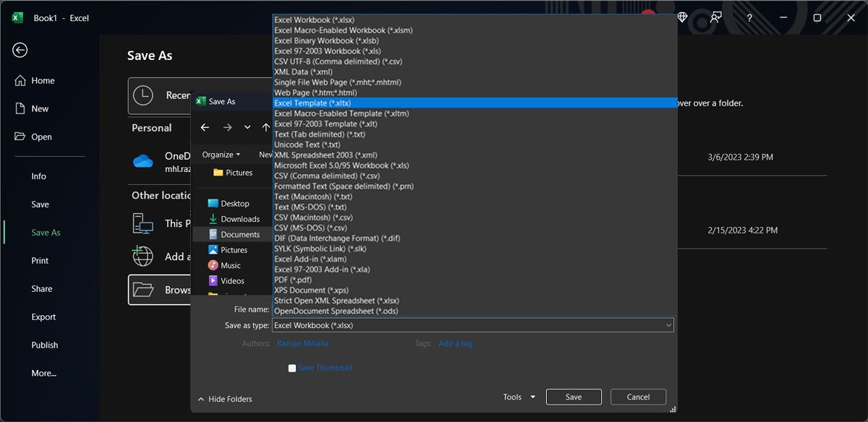Open New in the Excel sidebar
868x422 pixels.
(32, 108)
